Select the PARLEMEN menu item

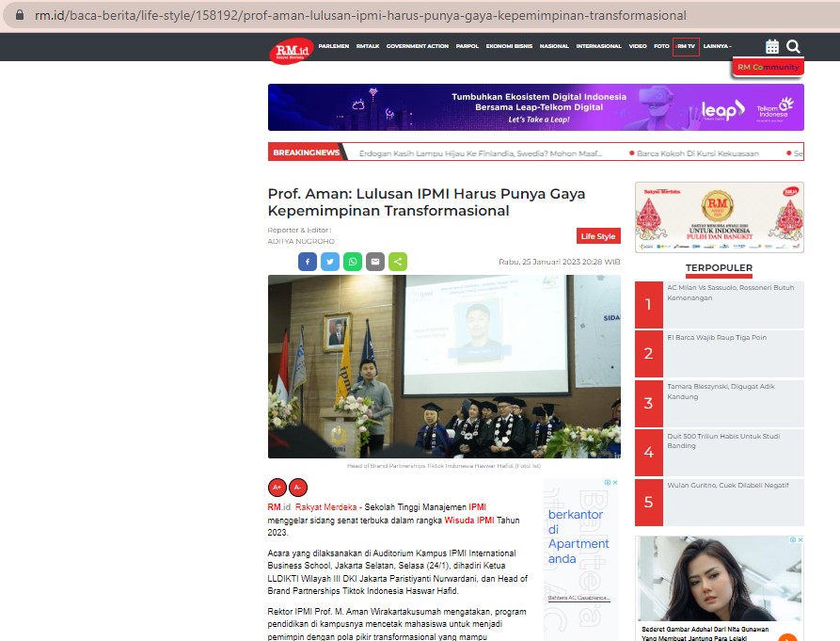(x=334, y=46)
